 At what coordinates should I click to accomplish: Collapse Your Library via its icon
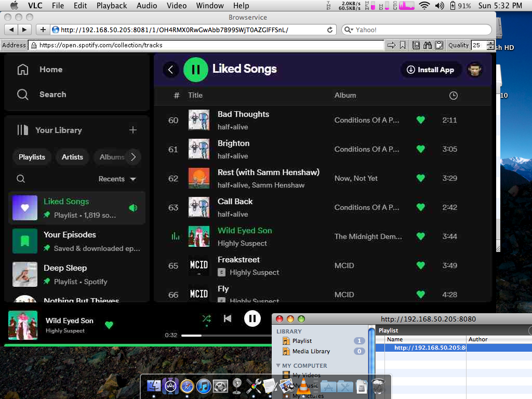[23, 130]
